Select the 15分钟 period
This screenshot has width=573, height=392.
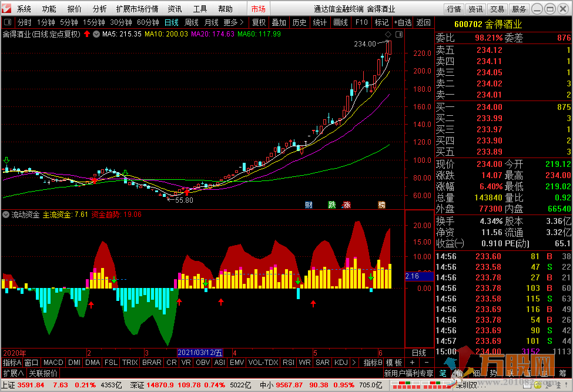point(94,22)
